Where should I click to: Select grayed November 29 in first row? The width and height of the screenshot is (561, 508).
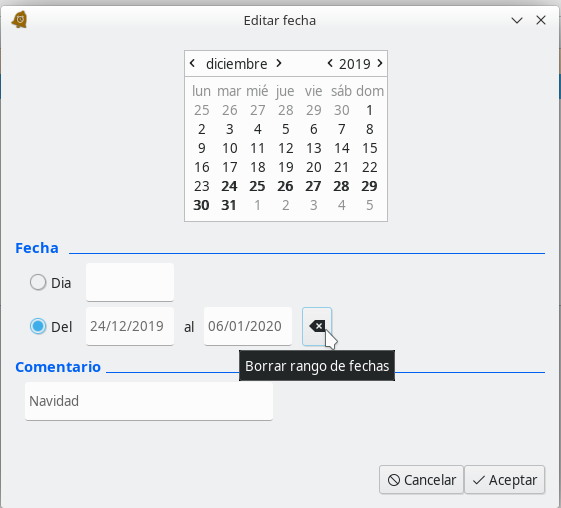(x=313, y=110)
